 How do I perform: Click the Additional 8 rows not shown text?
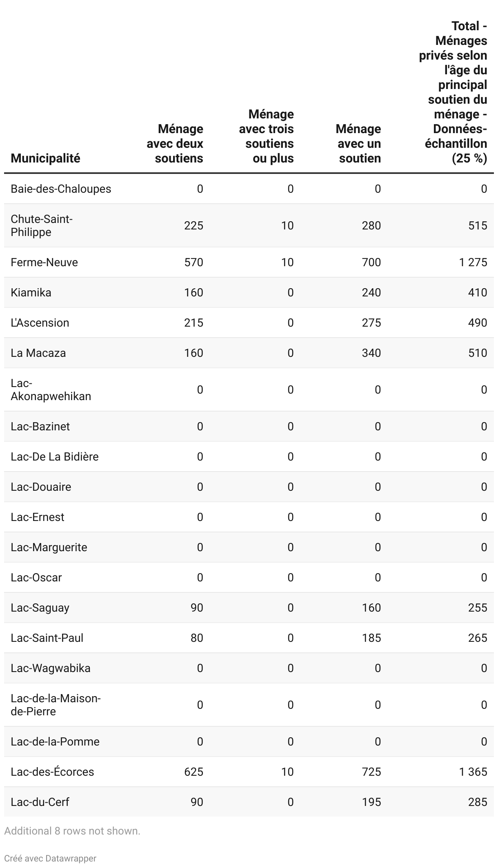72,831
